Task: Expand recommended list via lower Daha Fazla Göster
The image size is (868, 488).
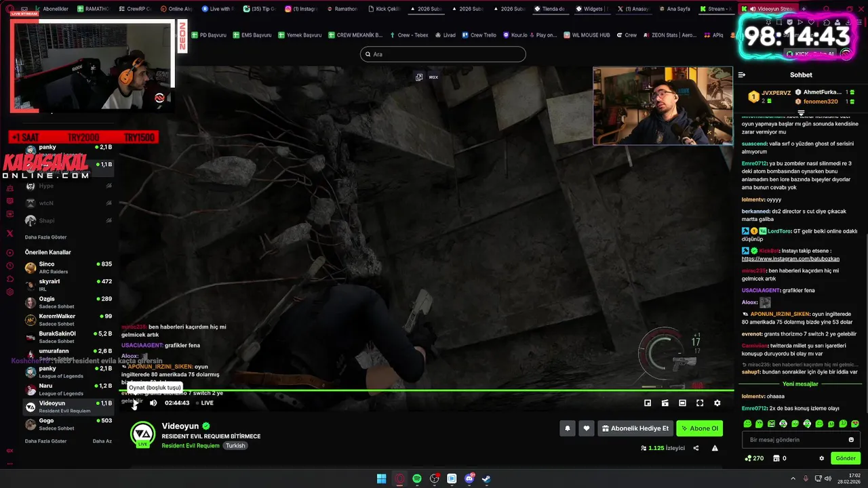Action: click(45, 441)
